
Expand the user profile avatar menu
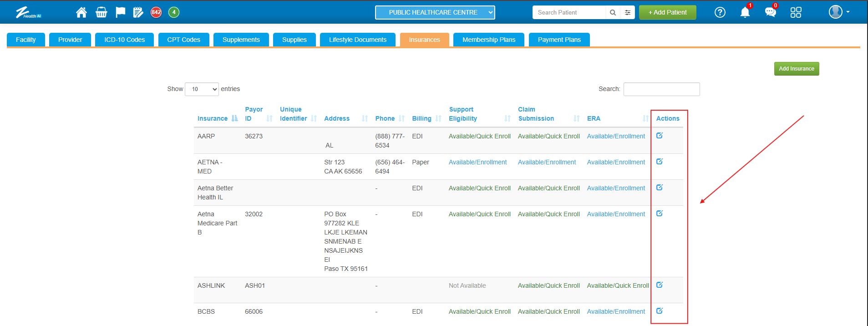pyautogui.click(x=838, y=12)
